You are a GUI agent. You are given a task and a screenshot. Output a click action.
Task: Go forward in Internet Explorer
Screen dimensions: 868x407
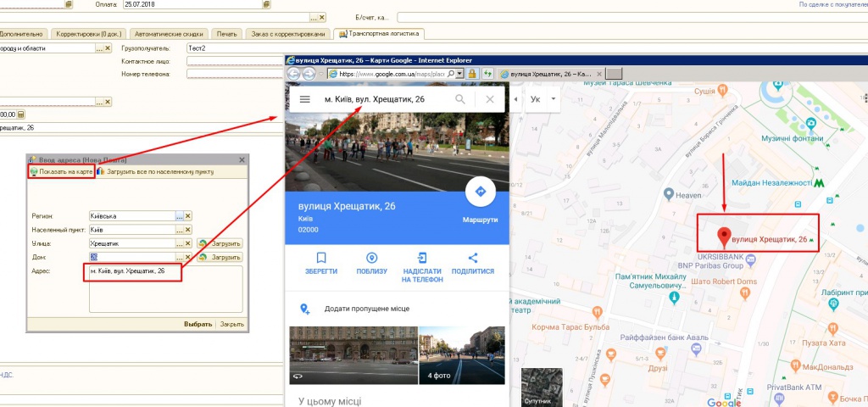click(309, 74)
